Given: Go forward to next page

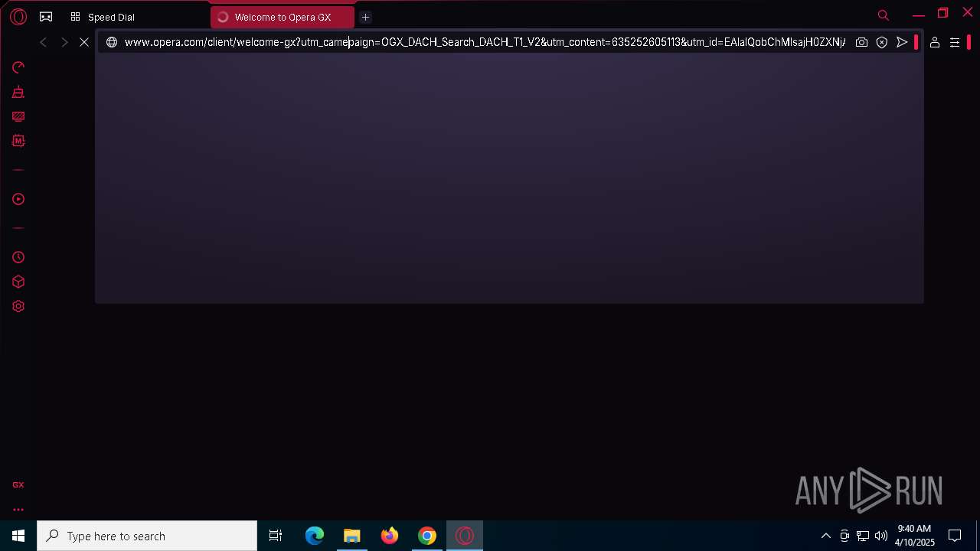Looking at the screenshot, I should tap(64, 42).
